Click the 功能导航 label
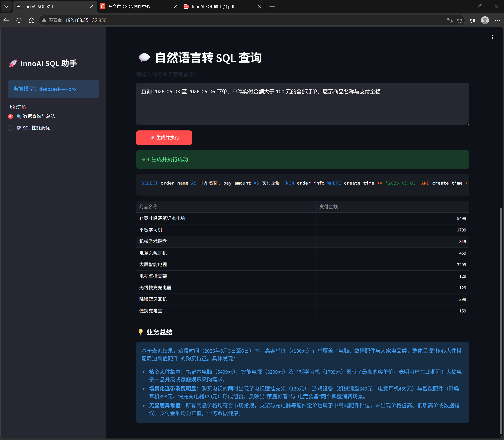504x440 pixels. (17, 107)
